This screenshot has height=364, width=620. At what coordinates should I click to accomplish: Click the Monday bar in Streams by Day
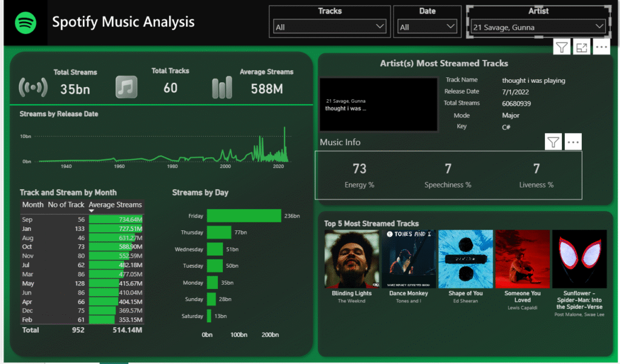click(213, 282)
